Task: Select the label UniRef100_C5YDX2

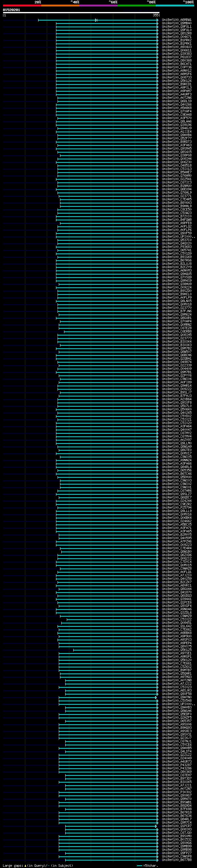Action: coord(176,416)
